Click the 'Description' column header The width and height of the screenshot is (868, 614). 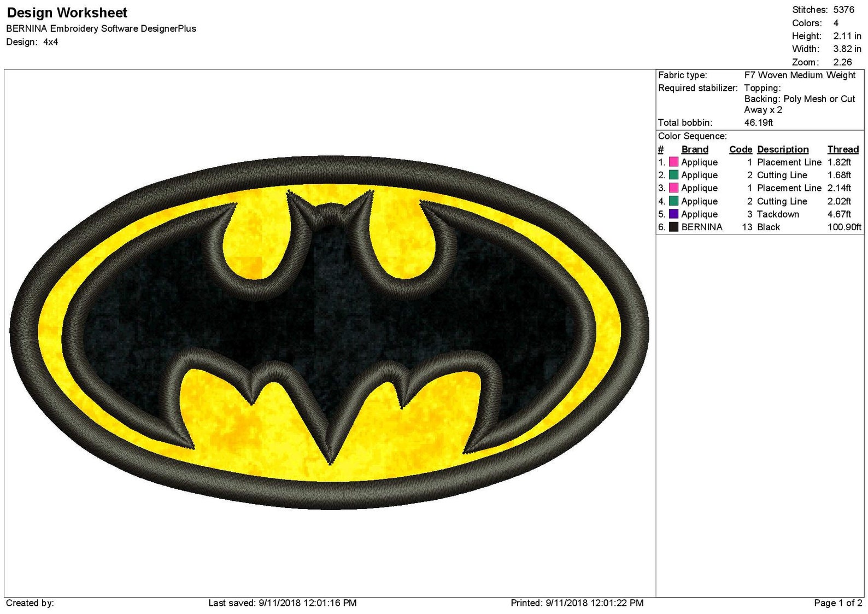[783, 150]
